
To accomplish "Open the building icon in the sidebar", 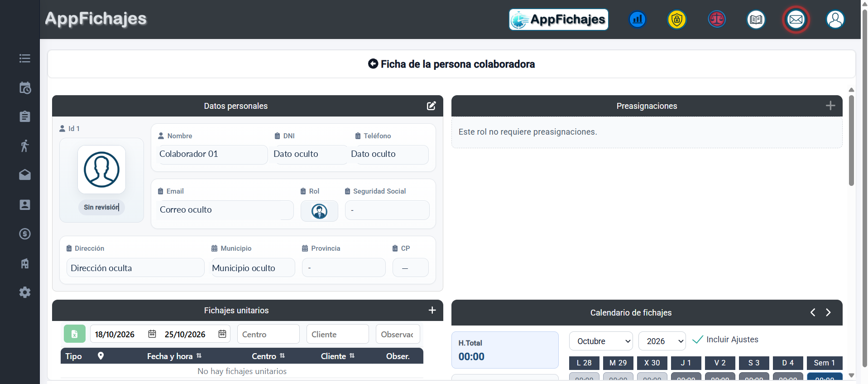I will [25, 263].
